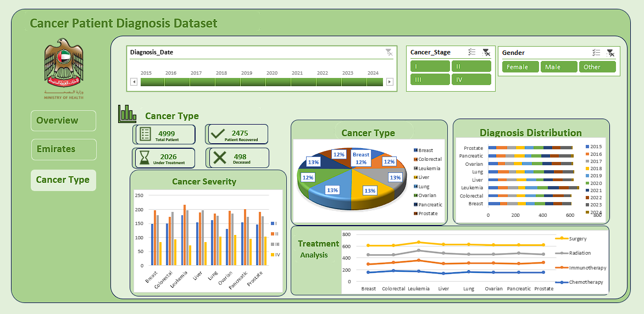Click the Pancreatic label on Cancer Severity axis

coord(239,279)
